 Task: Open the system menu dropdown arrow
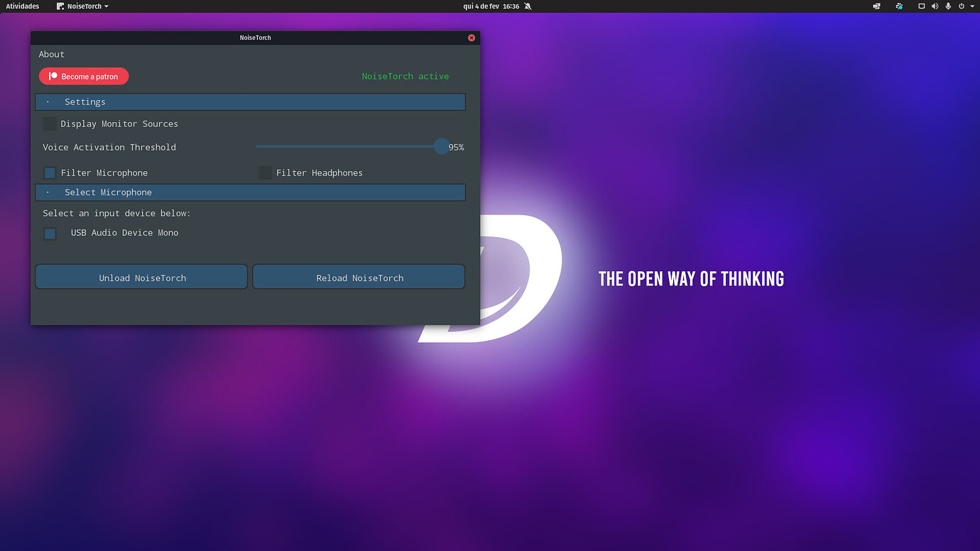972,6
